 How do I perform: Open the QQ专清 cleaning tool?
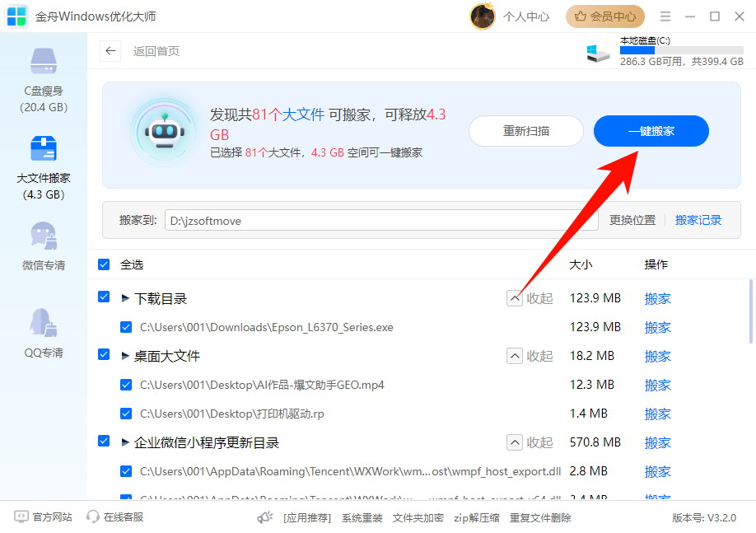click(x=43, y=330)
